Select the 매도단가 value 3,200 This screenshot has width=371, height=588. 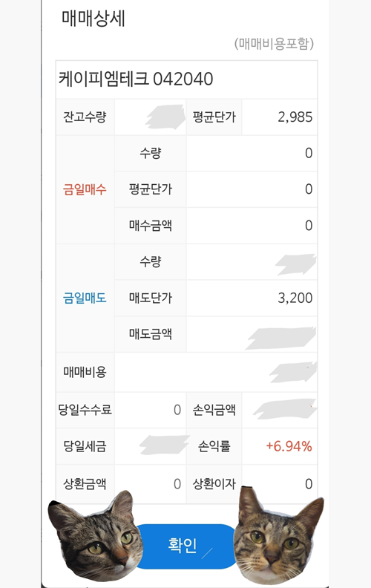coord(295,298)
